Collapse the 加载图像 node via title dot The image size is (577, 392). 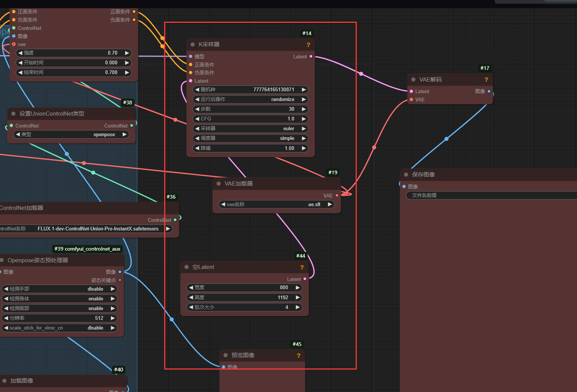pos(4,381)
